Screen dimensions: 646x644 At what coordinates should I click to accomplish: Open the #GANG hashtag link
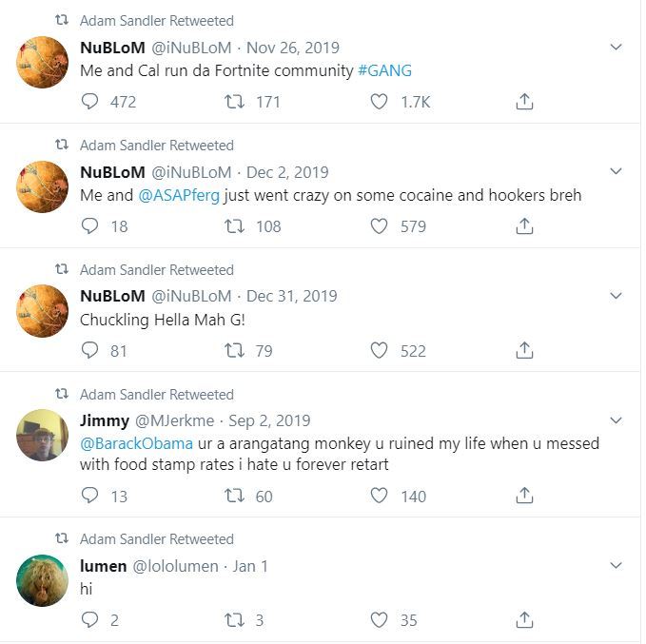[385, 70]
